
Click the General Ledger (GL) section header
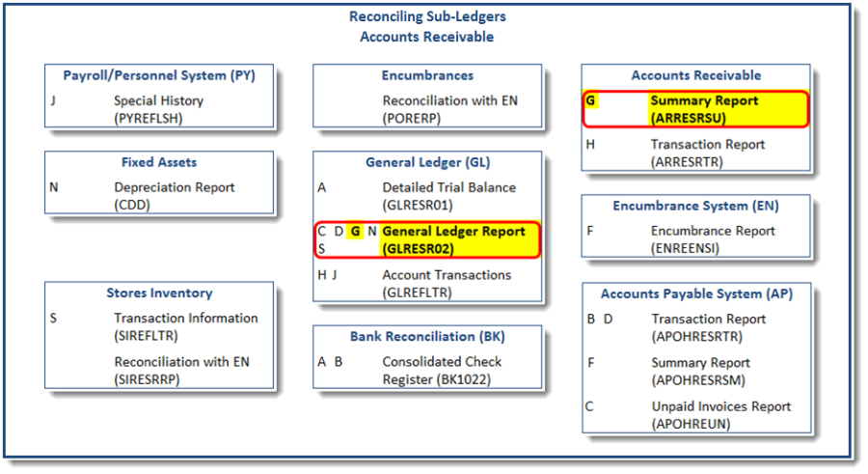(426, 162)
